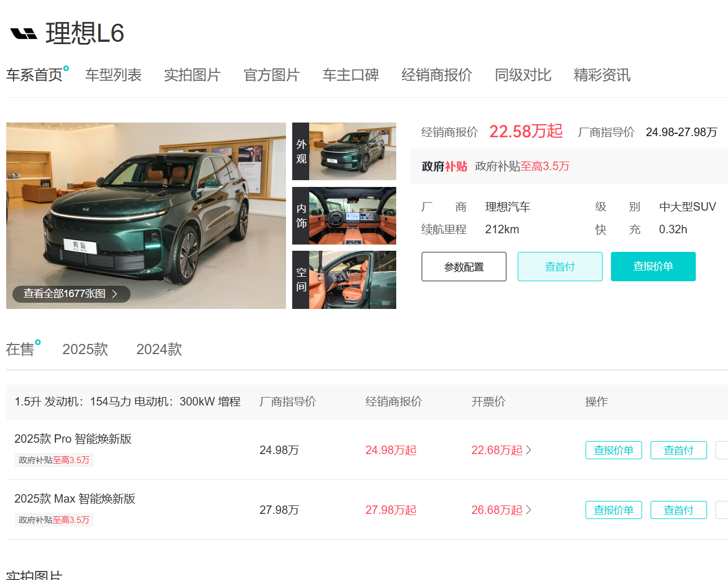This screenshot has height=580, width=728.
Task: Click 27.98万 guide price in Max row
Action: click(279, 510)
